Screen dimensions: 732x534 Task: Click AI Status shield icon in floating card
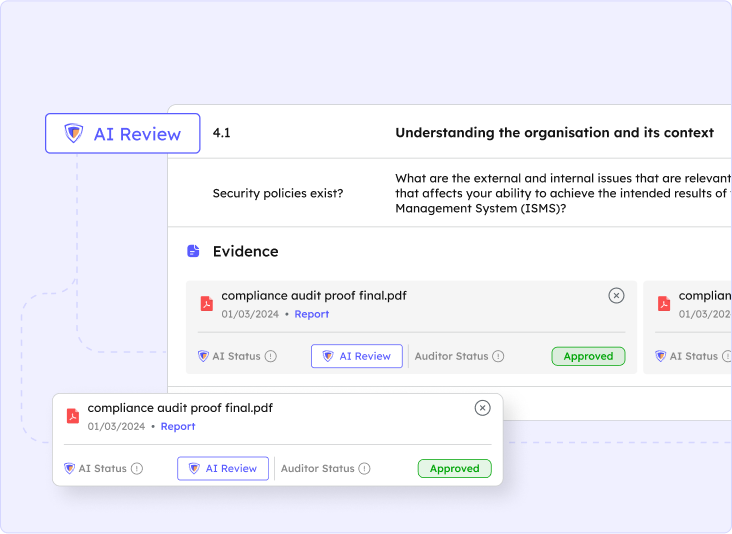pyautogui.click(x=69, y=468)
